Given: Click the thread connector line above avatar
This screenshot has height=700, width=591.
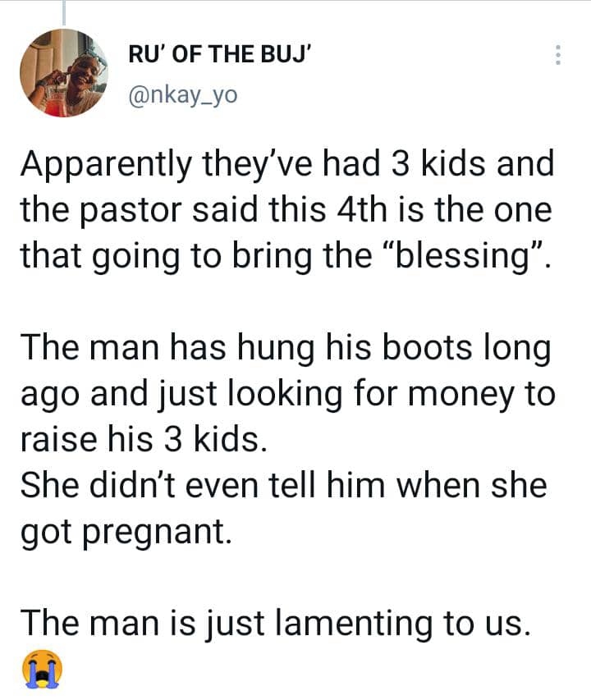Looking at the screenshot, I should tap(63, 11).
